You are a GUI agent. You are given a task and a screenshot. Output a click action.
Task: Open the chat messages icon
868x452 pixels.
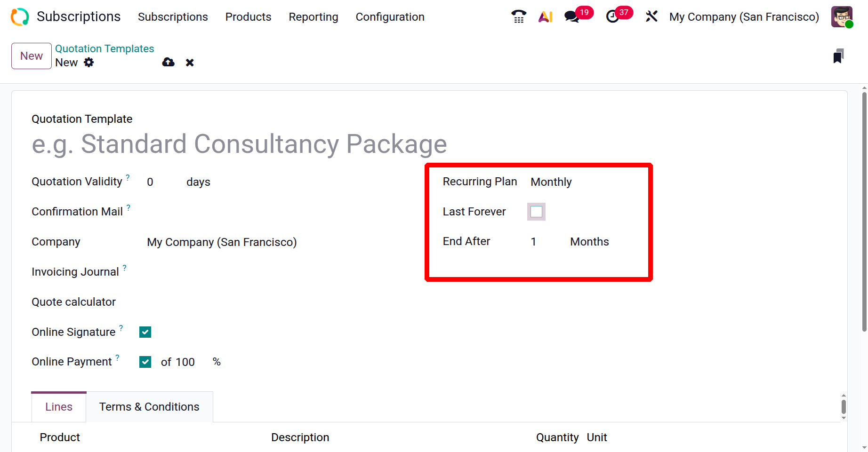(x=572, y=17)
